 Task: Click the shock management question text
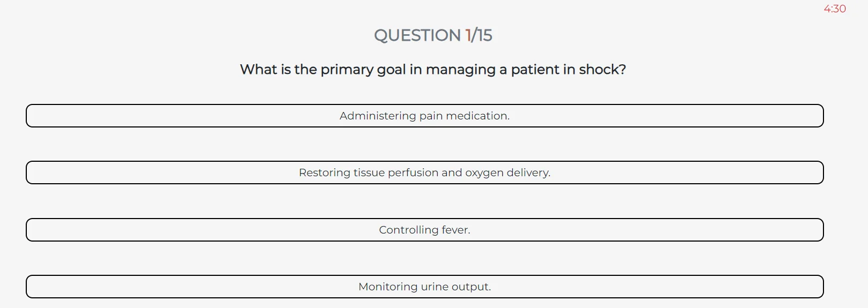[433, 70]
